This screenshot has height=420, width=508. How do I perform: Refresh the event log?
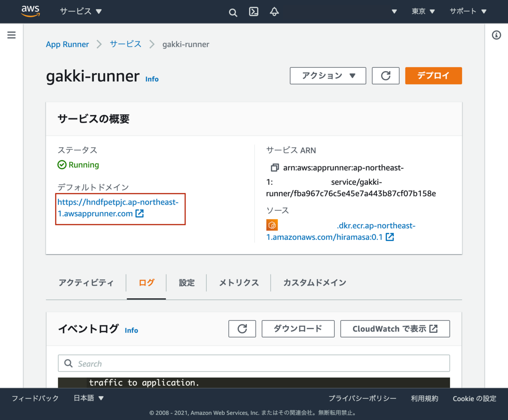242,329
